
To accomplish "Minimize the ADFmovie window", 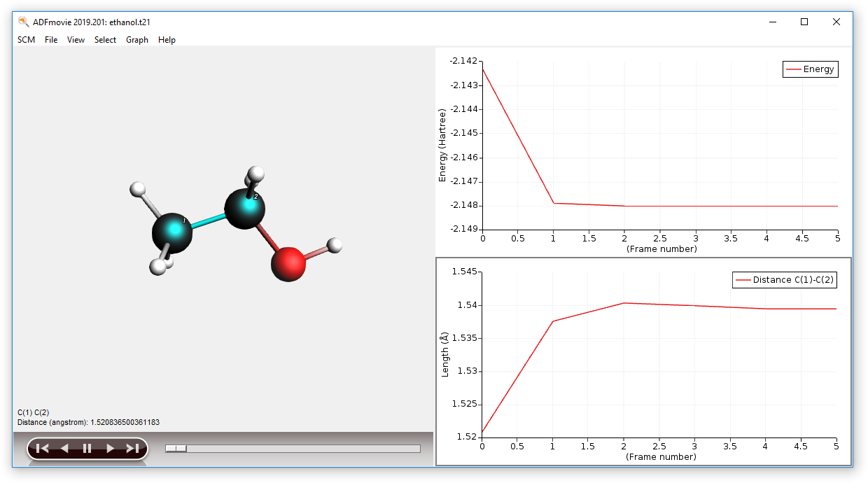I will [x=772, y=22].
